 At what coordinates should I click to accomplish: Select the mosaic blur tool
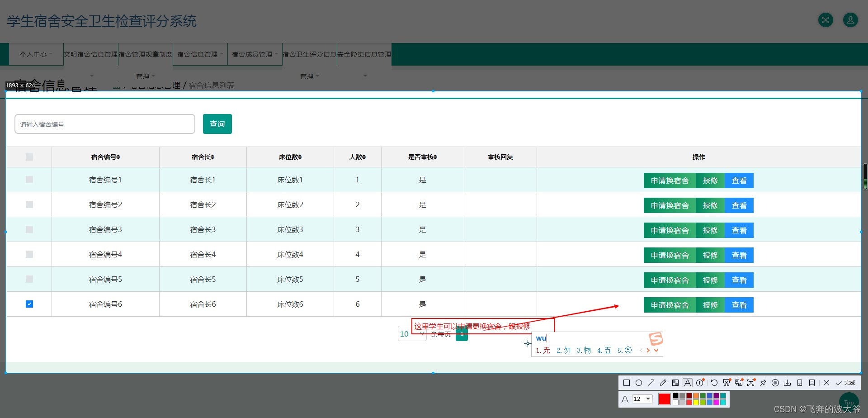[675, 383]
